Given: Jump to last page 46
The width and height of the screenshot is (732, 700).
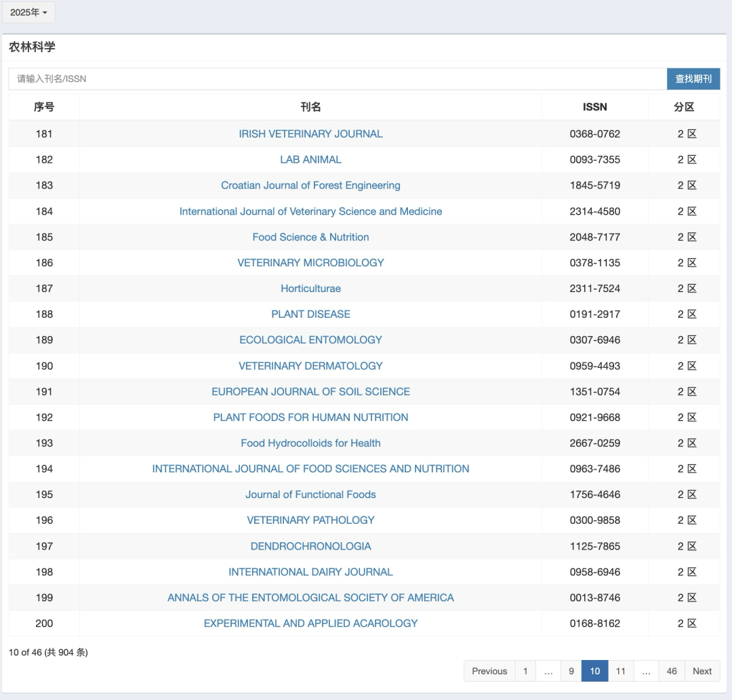Looking at the screenshot, I should tap(672, 671).
